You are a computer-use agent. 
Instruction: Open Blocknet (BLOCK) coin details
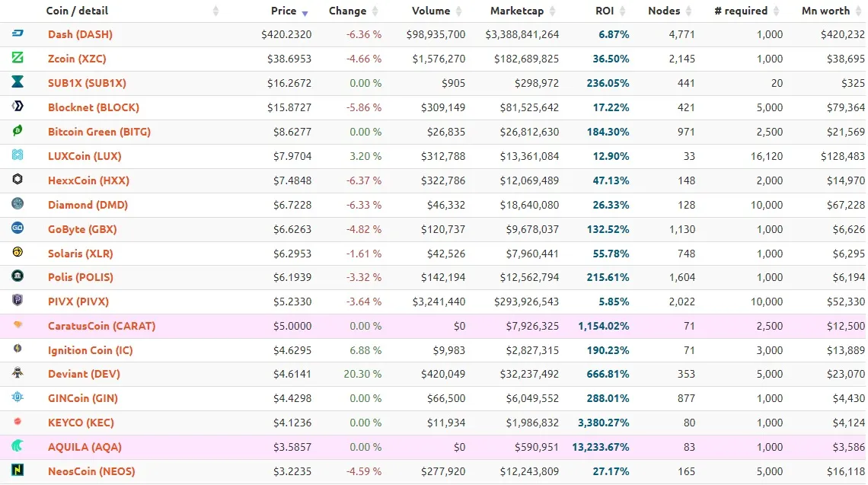pos(94,107)
